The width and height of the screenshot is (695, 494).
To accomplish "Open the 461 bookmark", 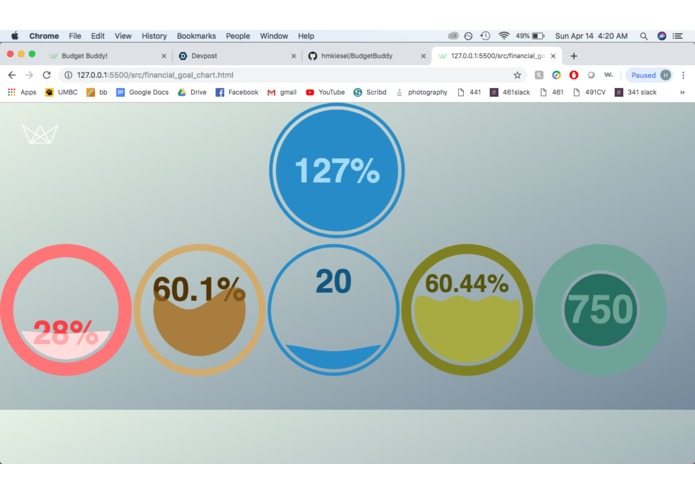I will tap(552, 92).
